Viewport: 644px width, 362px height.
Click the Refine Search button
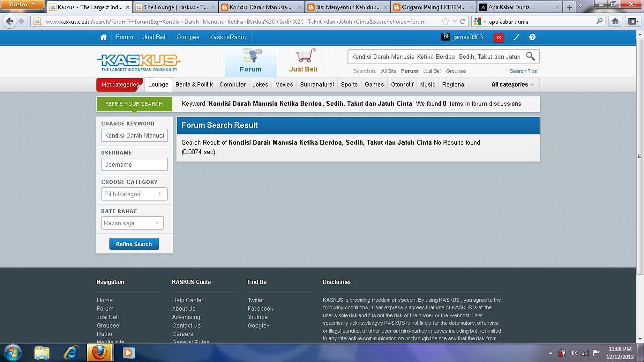134,244
